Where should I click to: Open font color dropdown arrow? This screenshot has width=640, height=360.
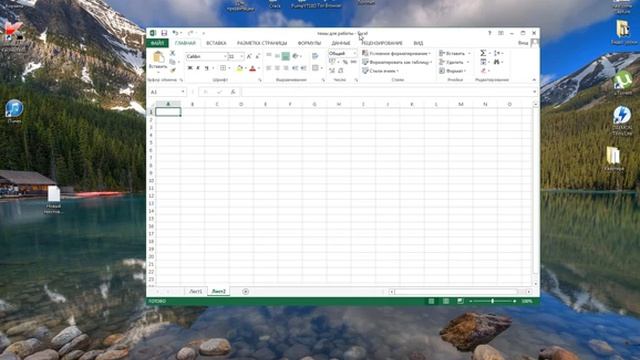click(259, 68)
